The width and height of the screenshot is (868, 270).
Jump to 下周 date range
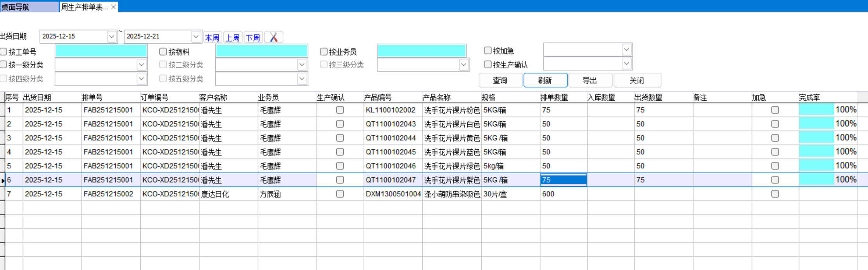pyautogui.click(x=253, y=38)
